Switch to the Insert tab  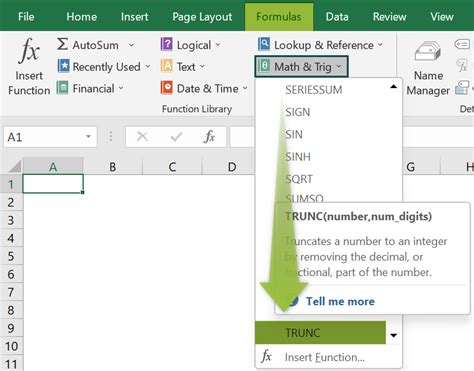(134, 16)
